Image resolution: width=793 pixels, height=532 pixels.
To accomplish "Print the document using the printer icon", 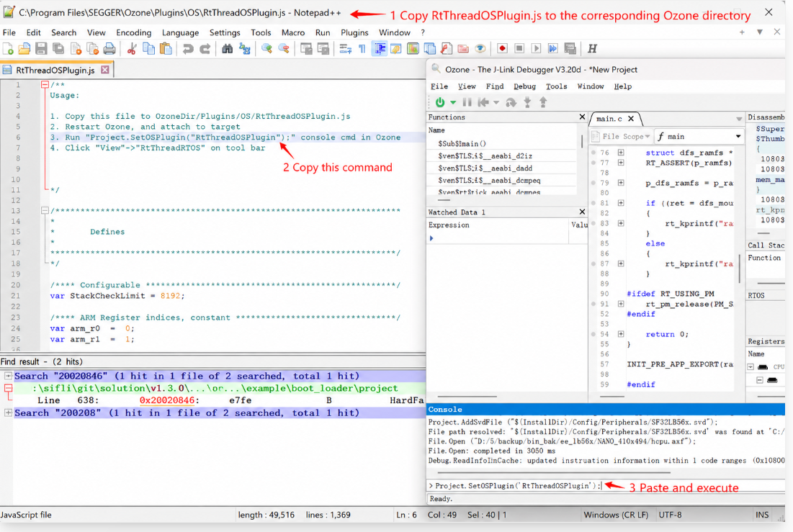I will pos(109,48).
